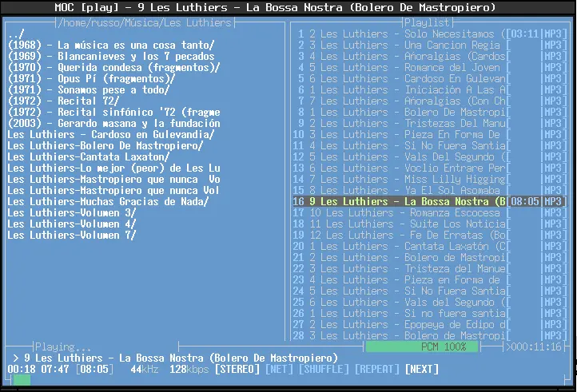Open folder Les Luthiers-Bolero De Mastropiero

(x=105, y=145)
